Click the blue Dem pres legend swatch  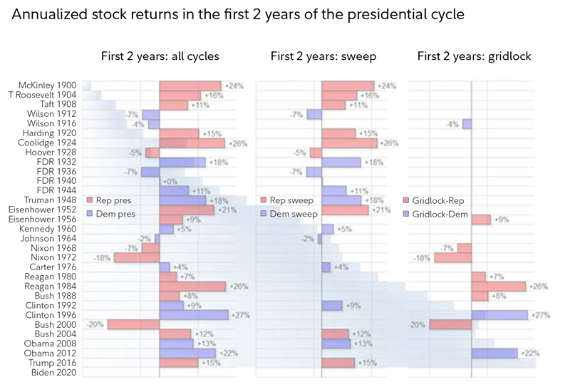[90, 213]
